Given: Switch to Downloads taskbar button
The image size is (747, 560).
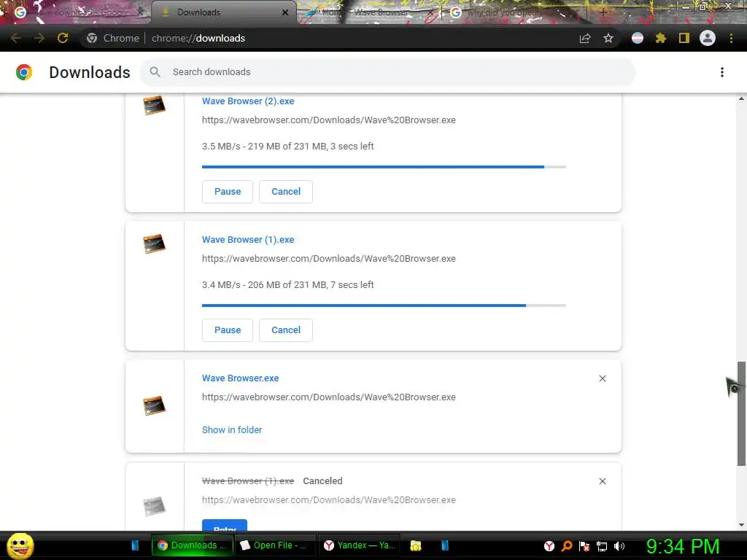Looking at the screenshot, I should tap(193, 545).
